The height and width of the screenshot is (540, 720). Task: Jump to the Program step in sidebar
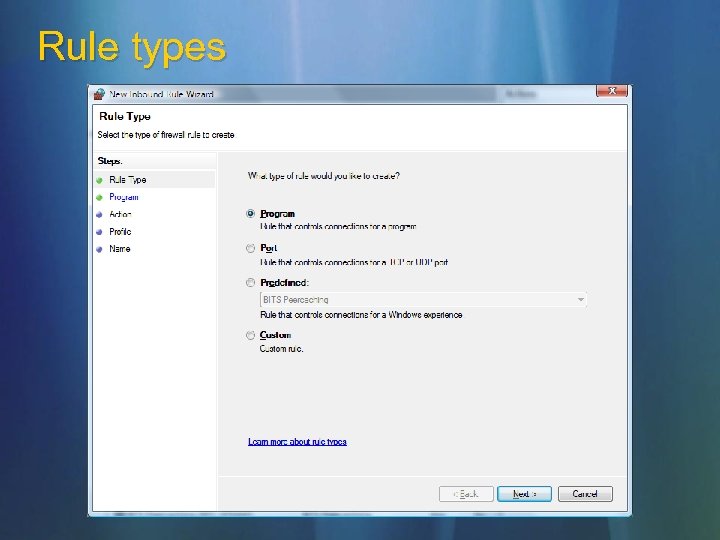124,197
